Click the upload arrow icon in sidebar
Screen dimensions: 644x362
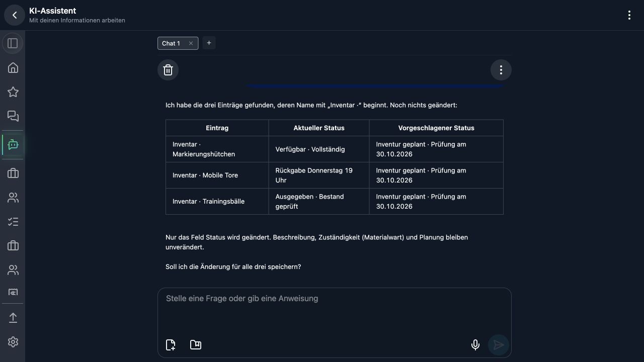click(x=13, y=318)
